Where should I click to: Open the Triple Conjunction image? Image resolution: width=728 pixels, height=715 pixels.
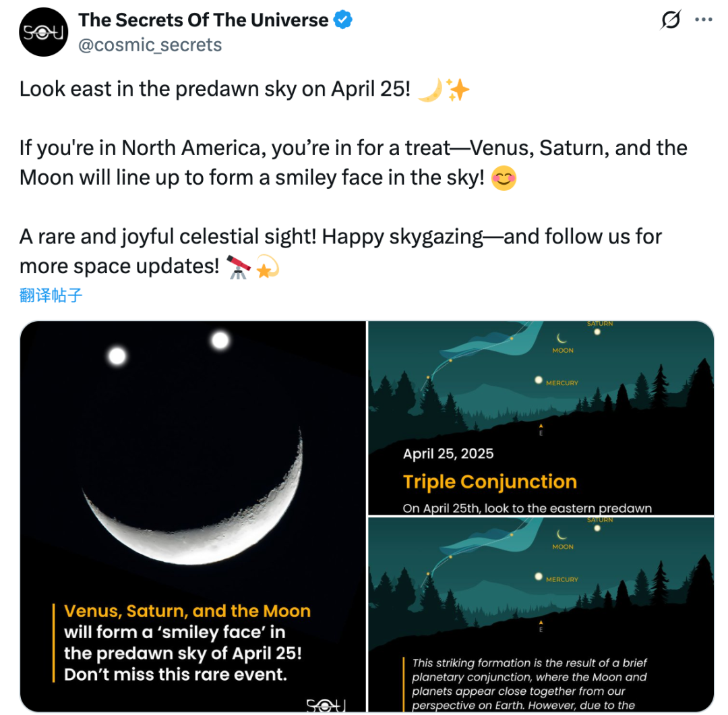coord(541,418)
